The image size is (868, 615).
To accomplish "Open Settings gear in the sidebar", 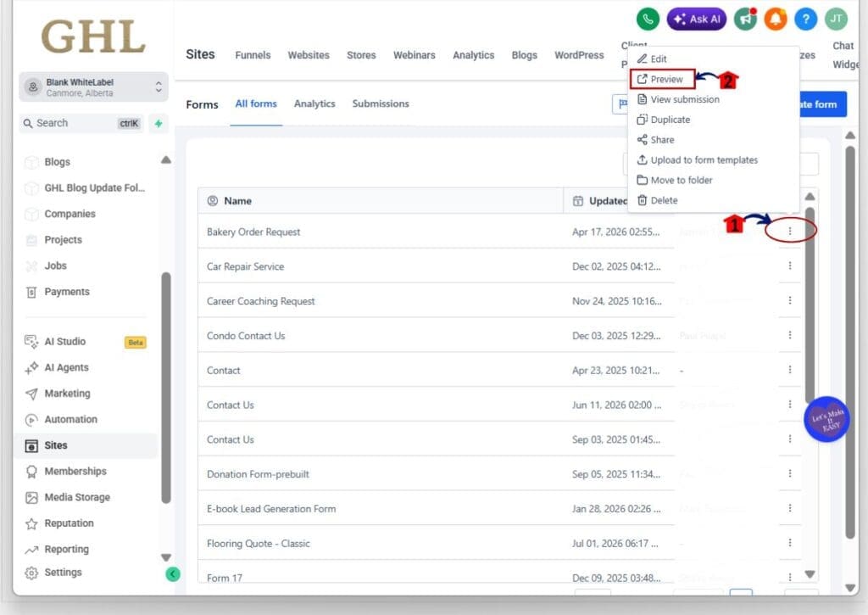I will pyautogui.click(x=31, y=573).
